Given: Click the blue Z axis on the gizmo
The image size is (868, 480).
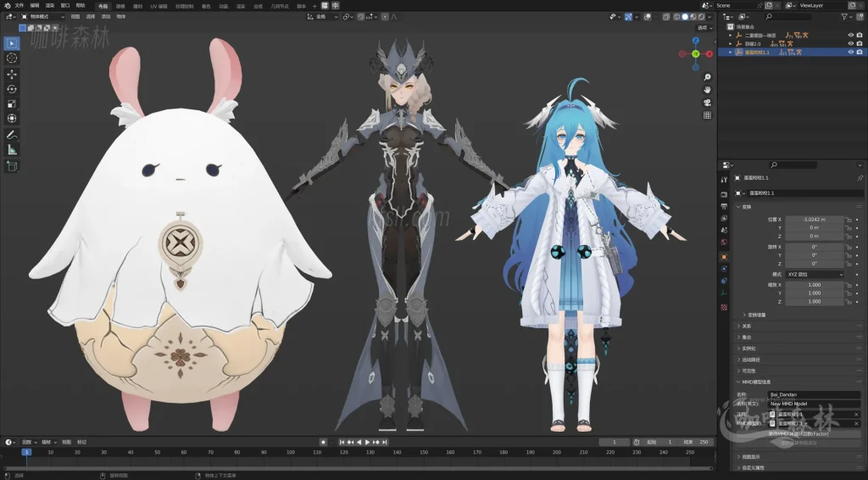Looking at the screenshot, I should coord(696,41).
